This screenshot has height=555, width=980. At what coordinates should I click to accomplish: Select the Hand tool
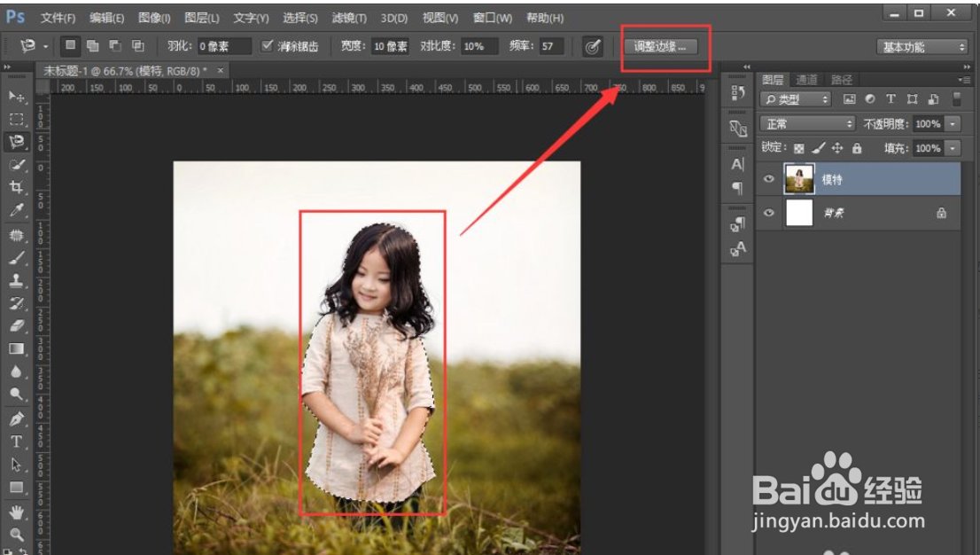[16, 512]
